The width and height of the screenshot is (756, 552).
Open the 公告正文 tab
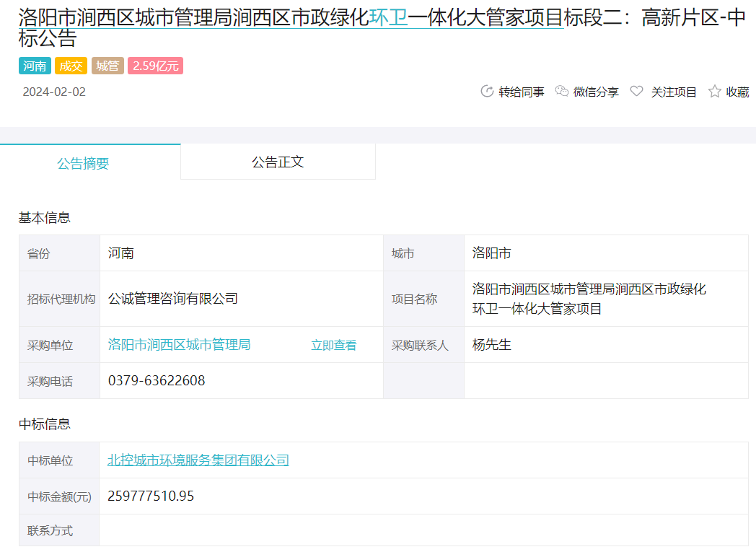click(278, 162)
